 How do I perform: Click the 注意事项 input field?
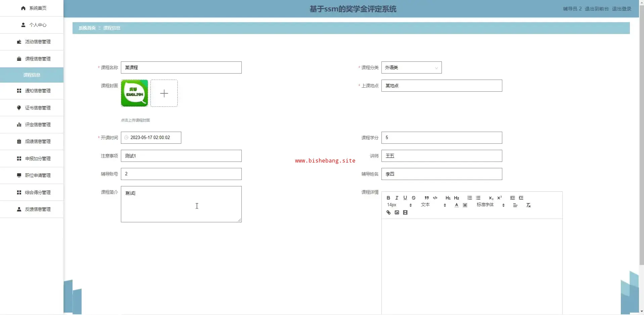[x=181, y=156]
